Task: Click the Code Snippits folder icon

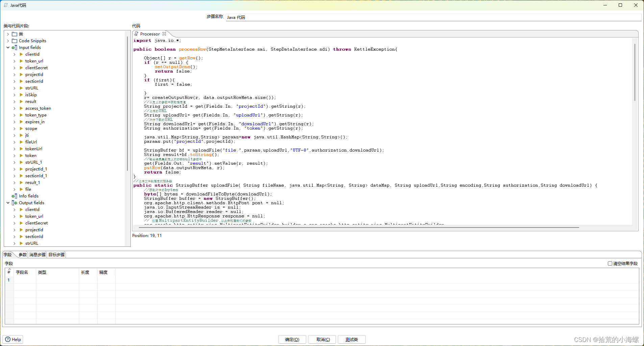Action: 15,41
